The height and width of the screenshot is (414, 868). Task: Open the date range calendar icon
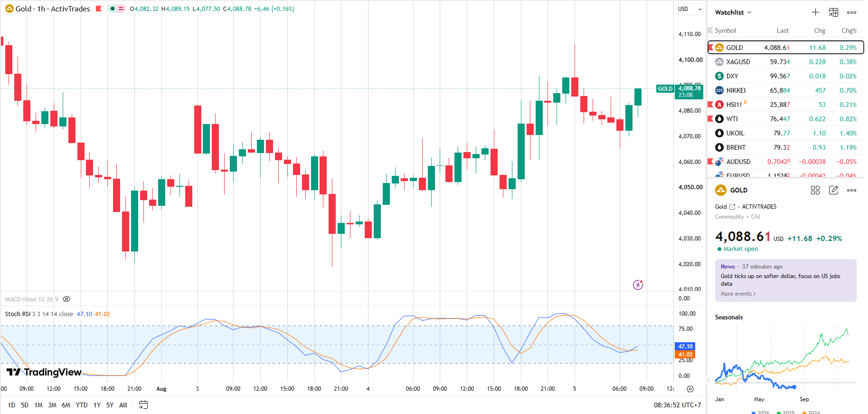(143, 405)
